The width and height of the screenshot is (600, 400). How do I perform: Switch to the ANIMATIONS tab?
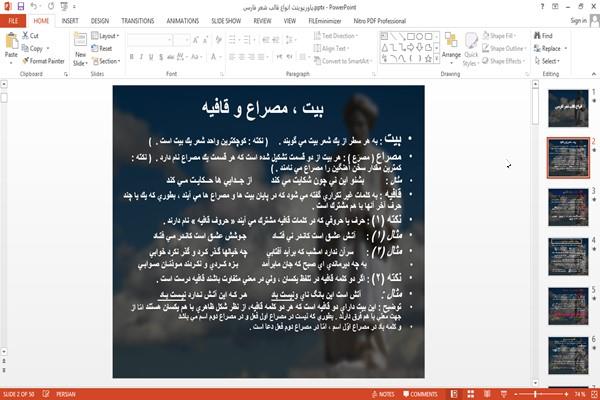[x=183, y=21]
